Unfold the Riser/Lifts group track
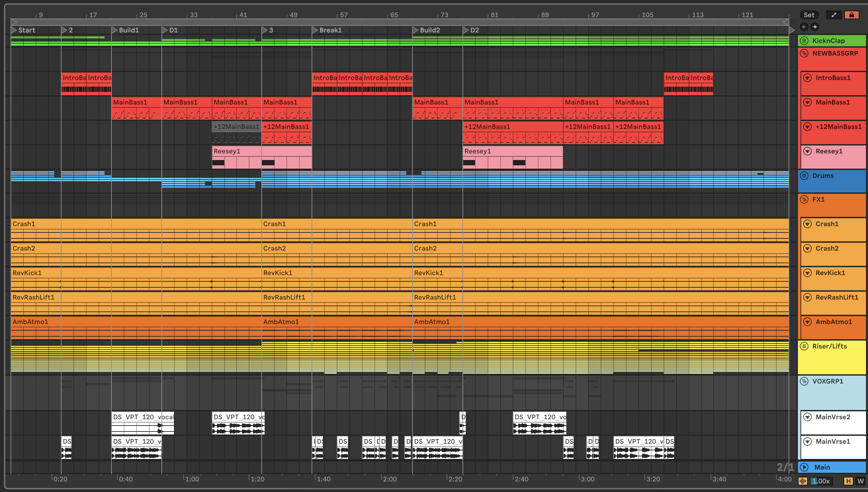 tap(804, 347)
